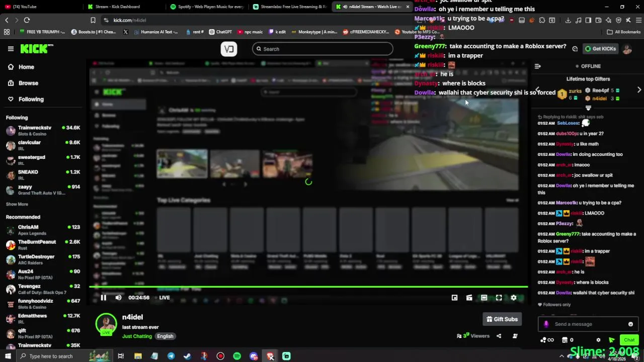
Task: Open Trainwreckstv in Following list
Action: (43, 131)
